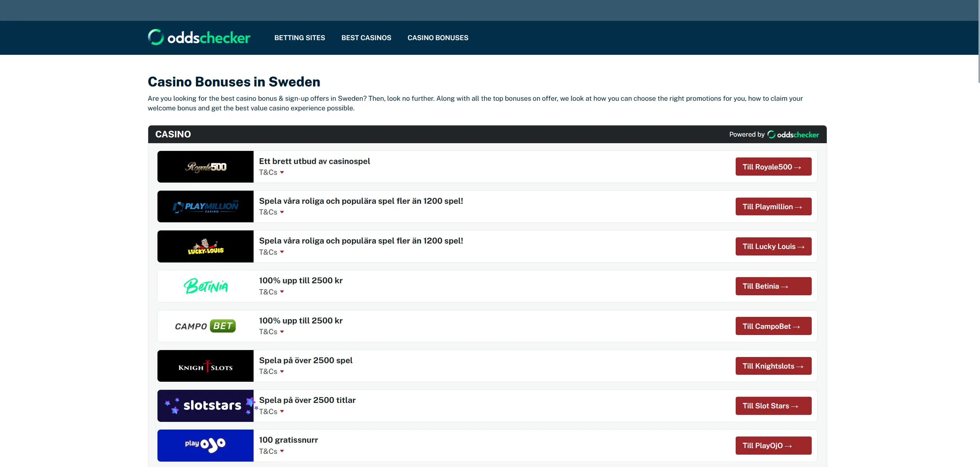The image size is (980, 467).
Task: Click the Betinia casino logo
Action: (x=205, y=286)
